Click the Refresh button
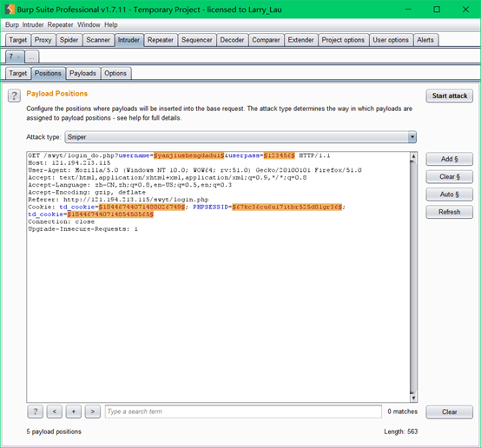The width and height of the screenshot is (481, 448). pos(450,212)
